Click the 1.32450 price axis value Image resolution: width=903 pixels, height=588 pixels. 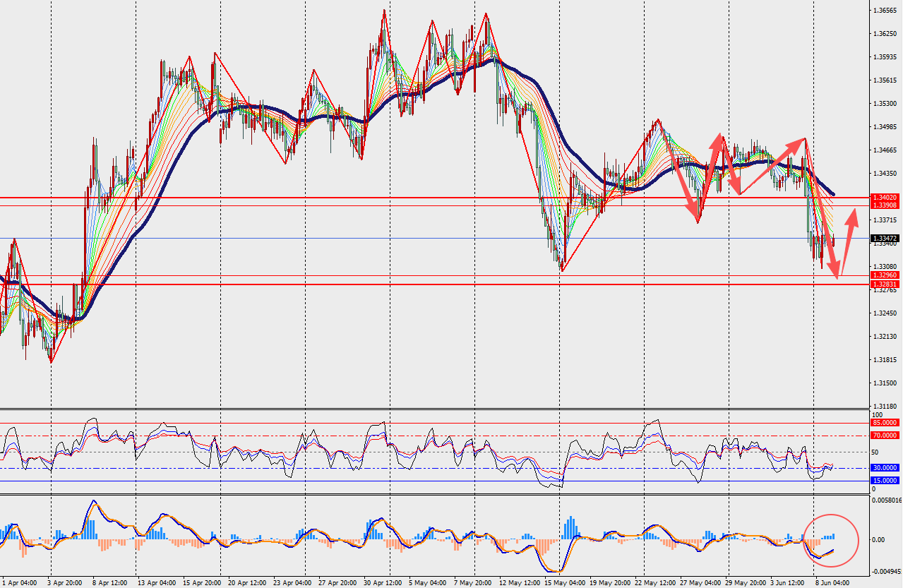(885, 313)
